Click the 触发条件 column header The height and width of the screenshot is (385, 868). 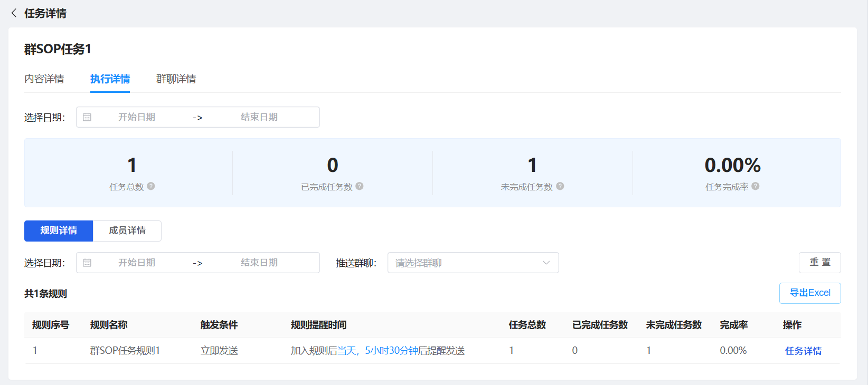click(x=219, y=325)
